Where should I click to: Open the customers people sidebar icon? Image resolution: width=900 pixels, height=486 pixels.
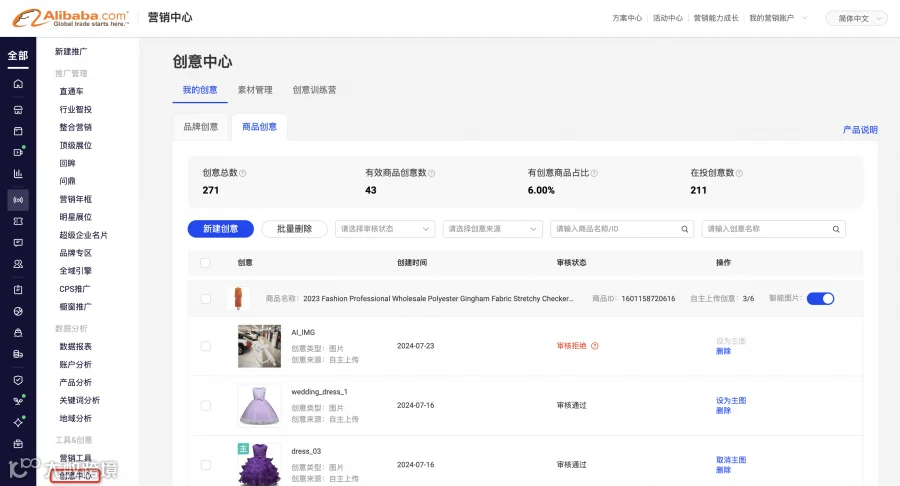click(x=18, y=264)
